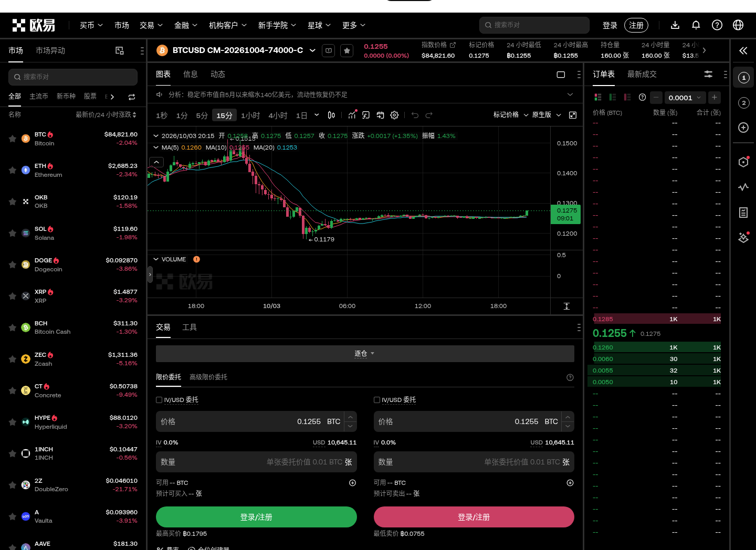
Task: Click the add layout plus icon in sidebar
Action: pos(743,128)
